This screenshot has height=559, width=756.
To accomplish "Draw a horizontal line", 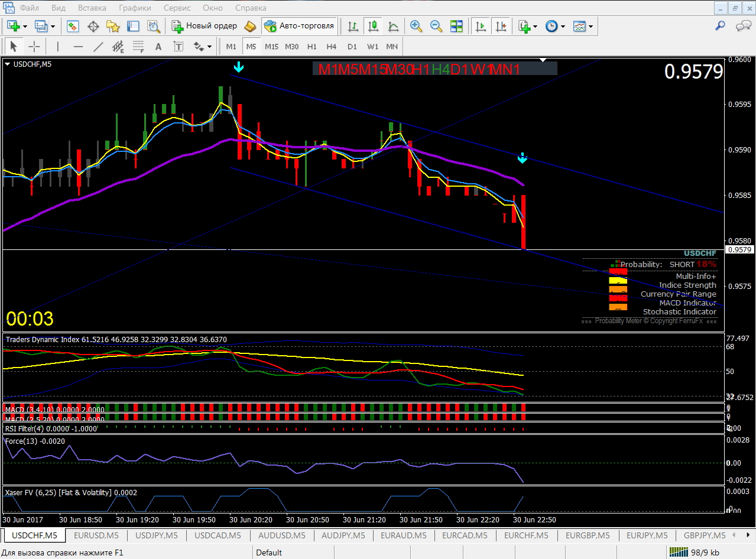I will coord(78,47).
